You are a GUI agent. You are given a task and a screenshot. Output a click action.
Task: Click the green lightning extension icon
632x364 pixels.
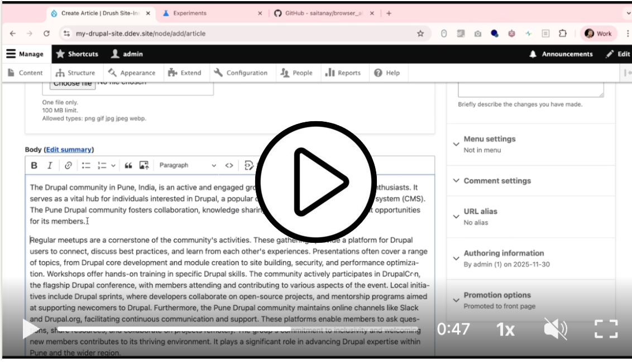[528, 33]
